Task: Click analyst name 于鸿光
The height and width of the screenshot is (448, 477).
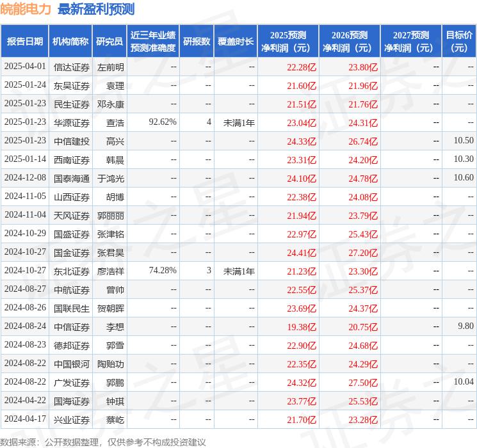Action: tap(110, 179)
